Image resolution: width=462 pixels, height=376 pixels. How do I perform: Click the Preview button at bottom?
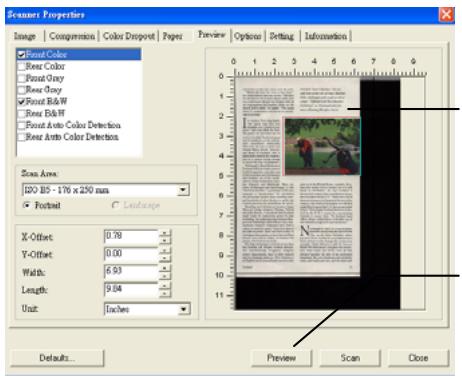[282, 358]
